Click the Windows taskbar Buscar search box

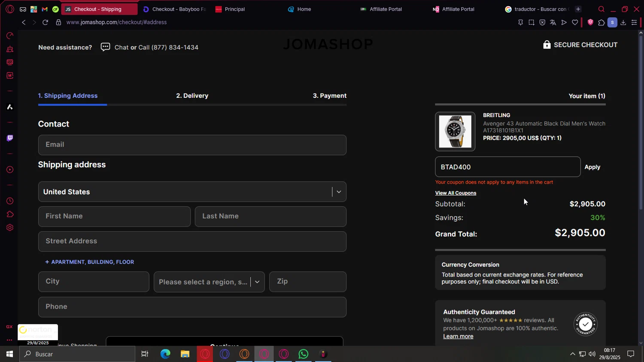(x=78, y=354)
